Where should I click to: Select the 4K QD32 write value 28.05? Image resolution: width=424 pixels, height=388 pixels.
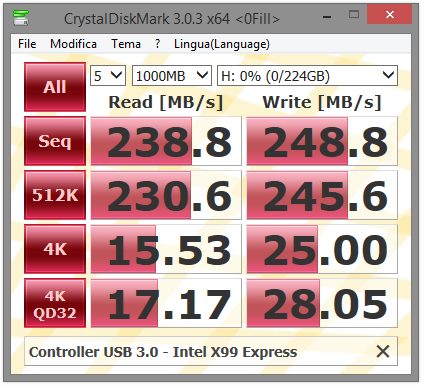click(x=322, y=303)
